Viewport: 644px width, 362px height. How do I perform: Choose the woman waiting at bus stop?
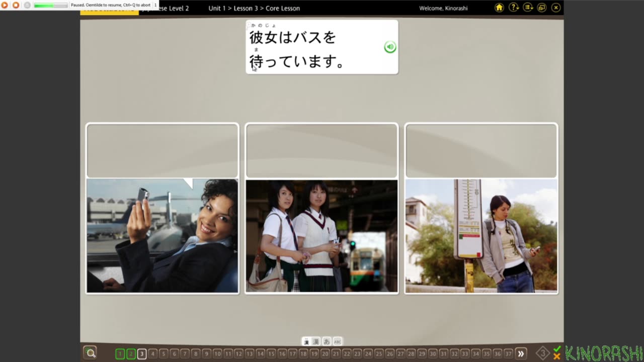(481, 235)
